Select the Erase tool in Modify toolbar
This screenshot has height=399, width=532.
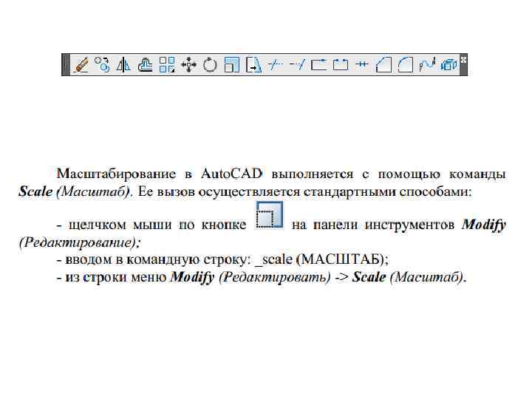click(81, 64)
